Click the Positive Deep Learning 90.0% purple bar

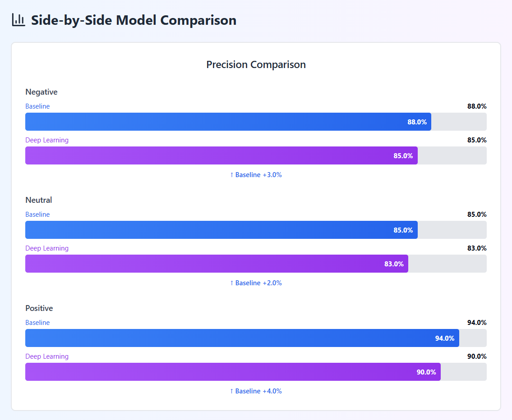(233, 372)
